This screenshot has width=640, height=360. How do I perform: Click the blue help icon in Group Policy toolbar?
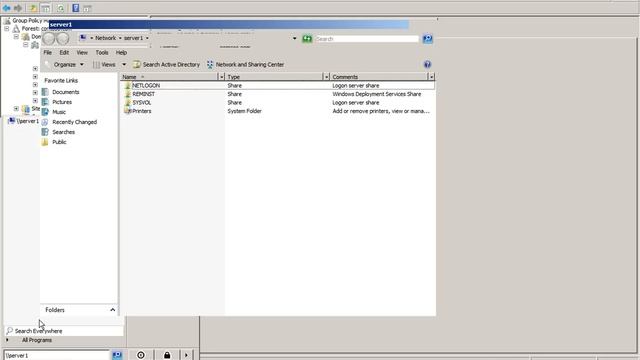tap(76, 8)
